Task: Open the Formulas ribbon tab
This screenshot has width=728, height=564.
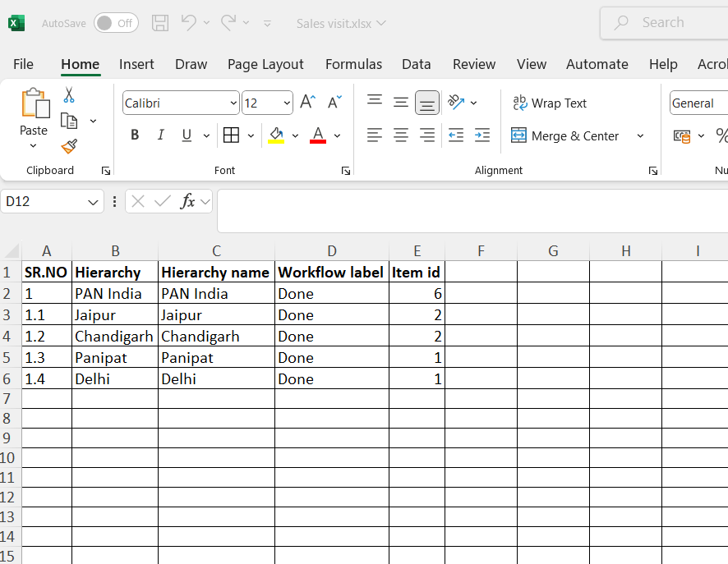Action: click(353, 64)
